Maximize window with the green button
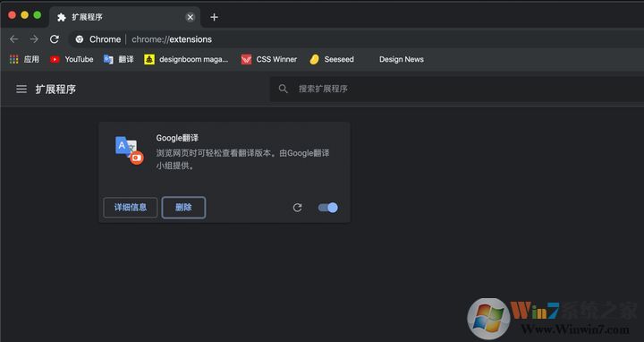The width and height of the screenshot is (644, 342). coord(38,15)
